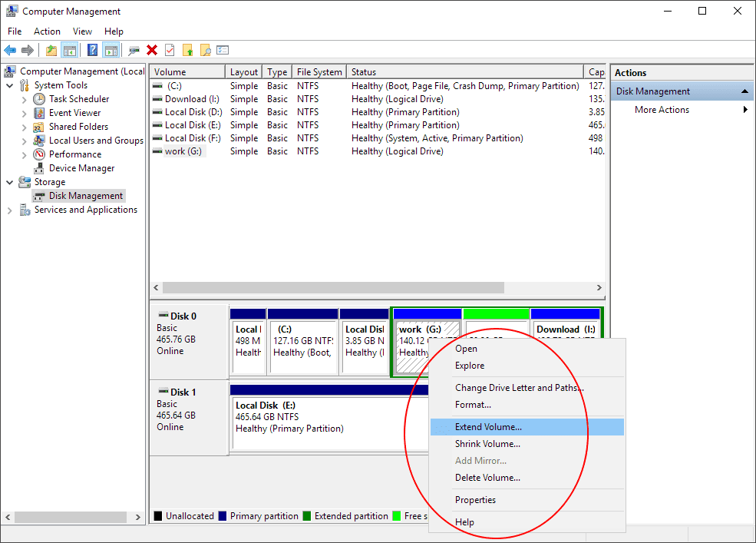Click the Device Manager icon
This screenshot has width=756, height=543.
point(39,168)
